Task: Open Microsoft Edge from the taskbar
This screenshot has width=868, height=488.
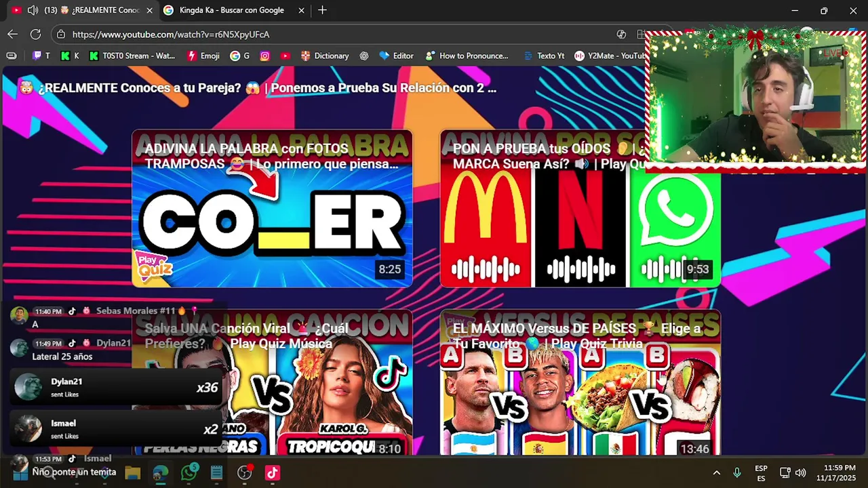Action: click(161, 472)
